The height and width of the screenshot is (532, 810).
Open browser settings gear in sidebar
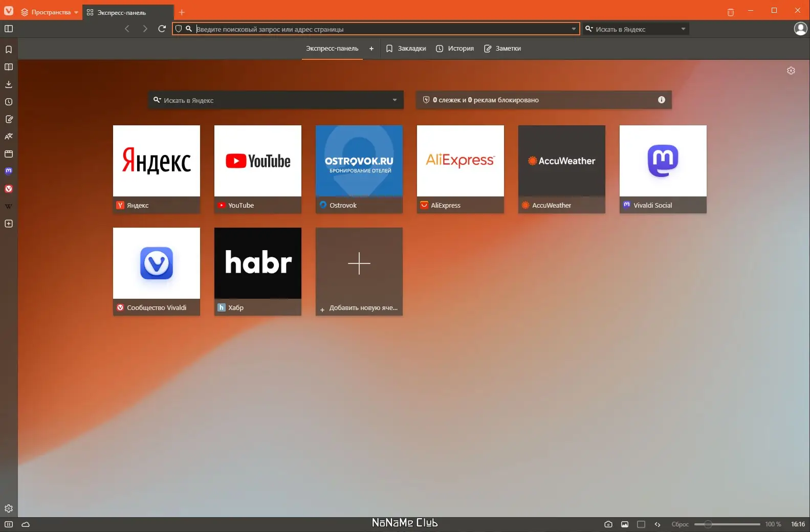point(9,508)
